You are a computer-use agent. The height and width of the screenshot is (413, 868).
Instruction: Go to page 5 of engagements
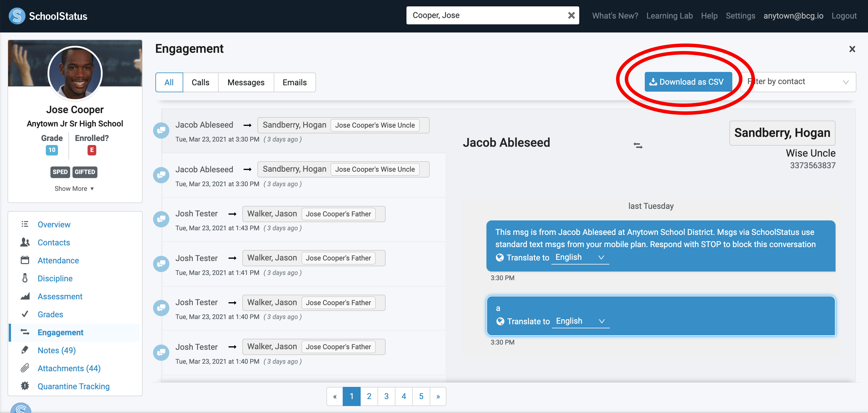(x=421, y=396)
